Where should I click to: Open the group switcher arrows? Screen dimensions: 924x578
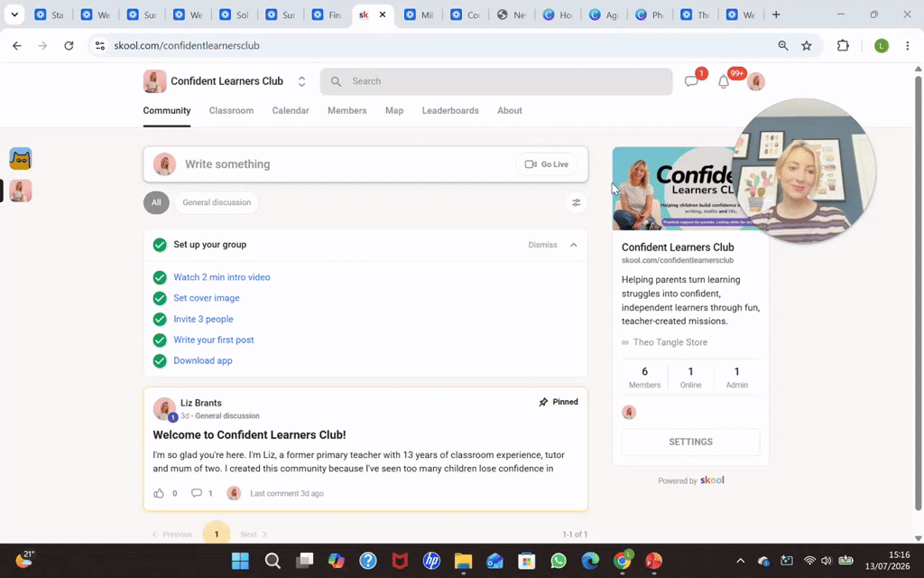(301, 81)
